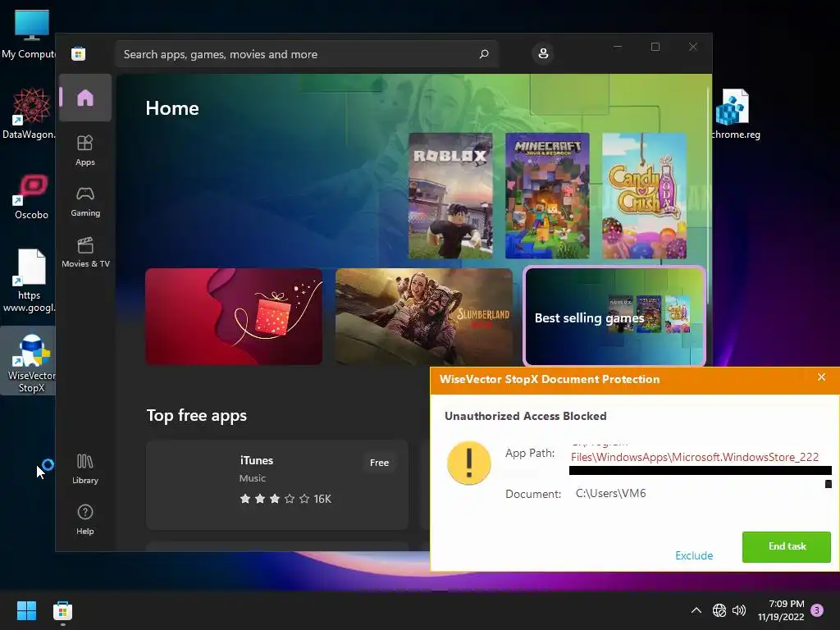Go to Gaming section in the Store
840x630 pixels.
85,202
